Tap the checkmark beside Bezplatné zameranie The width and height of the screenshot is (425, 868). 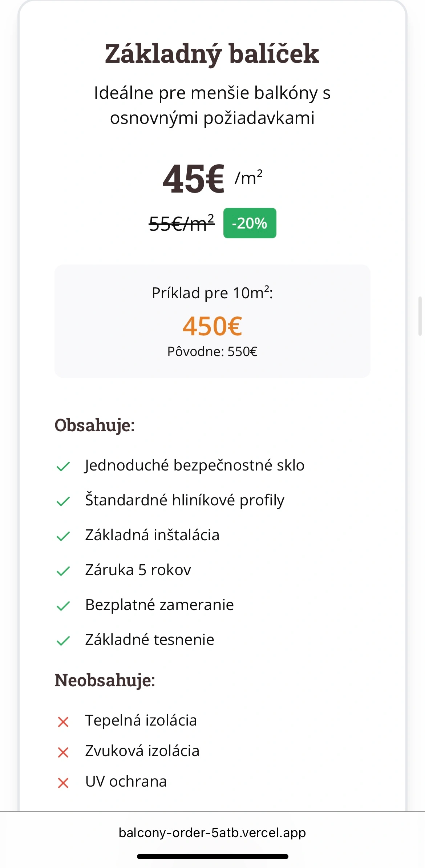[x=63, y=606]
